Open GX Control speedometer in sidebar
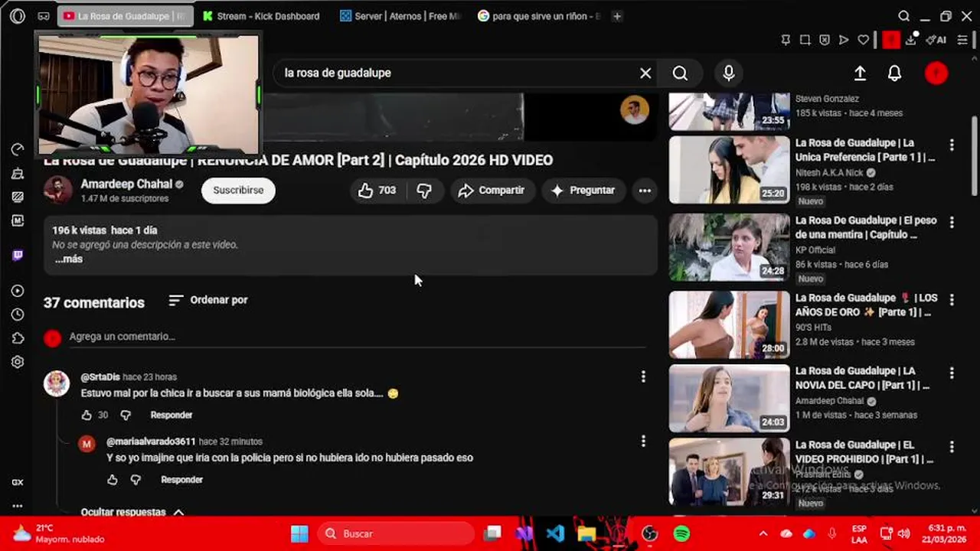Screen dimensions: 980x551 (18, 149)
